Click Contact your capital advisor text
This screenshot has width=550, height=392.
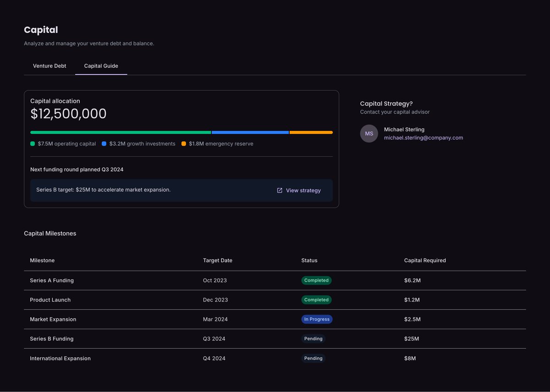pyautogui.click(x=395, y=112)
